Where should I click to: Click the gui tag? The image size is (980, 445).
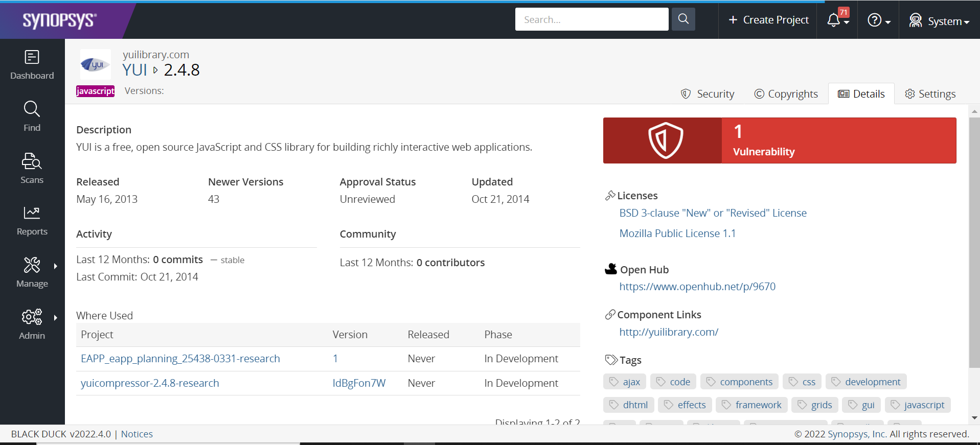tap(861, 405)
